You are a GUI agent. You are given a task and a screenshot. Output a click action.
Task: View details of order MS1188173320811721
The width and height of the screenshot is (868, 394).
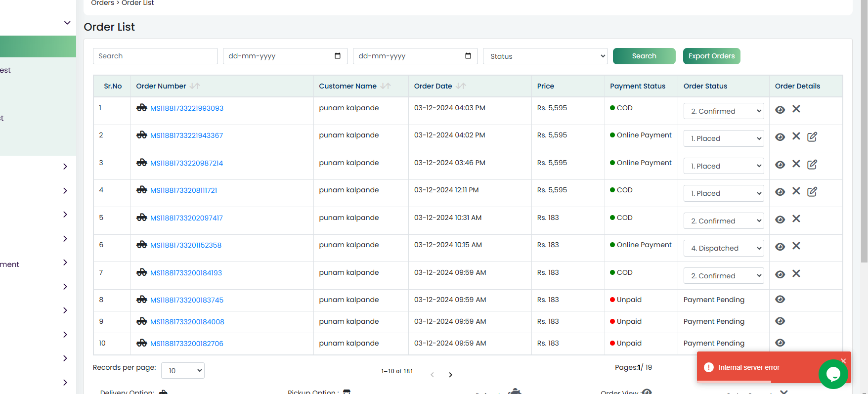coord(780,192)
